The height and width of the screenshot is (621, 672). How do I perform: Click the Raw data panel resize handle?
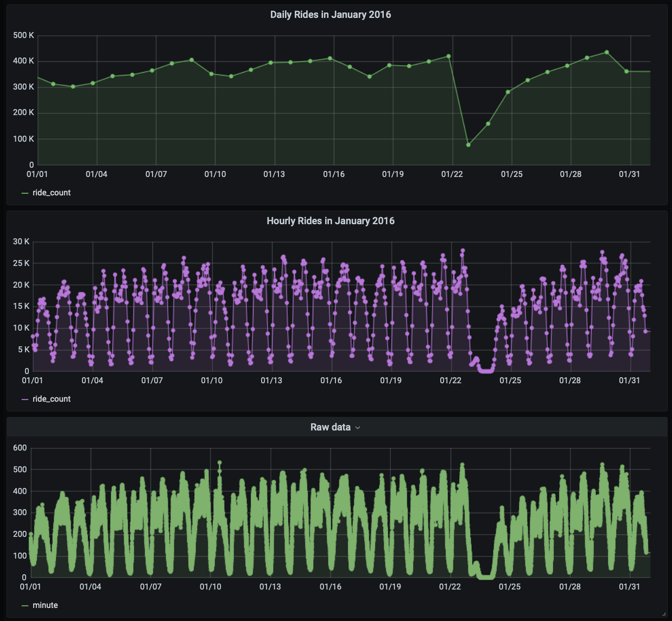point(664,613)
